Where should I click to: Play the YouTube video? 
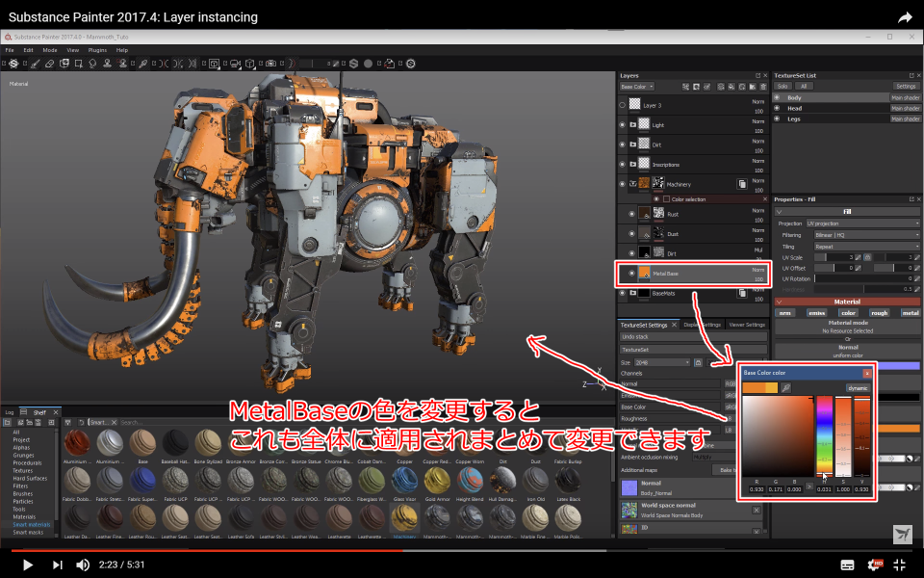coord(27,565)
